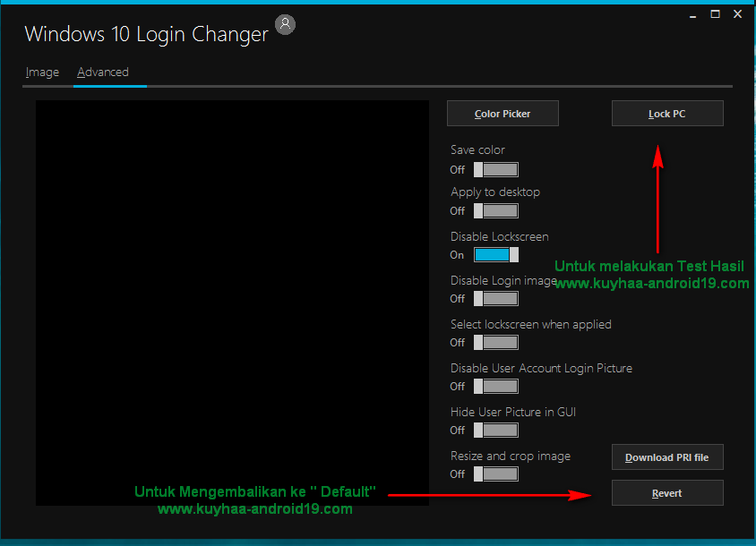
Task: Click the Apply to desktop label
Action: tap(495, 192)
